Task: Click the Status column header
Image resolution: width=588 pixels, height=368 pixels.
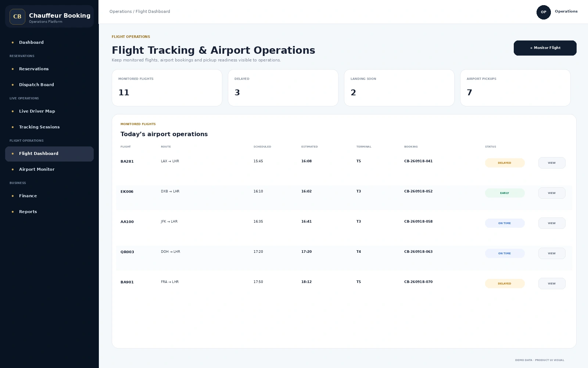Action: (491, 147)
